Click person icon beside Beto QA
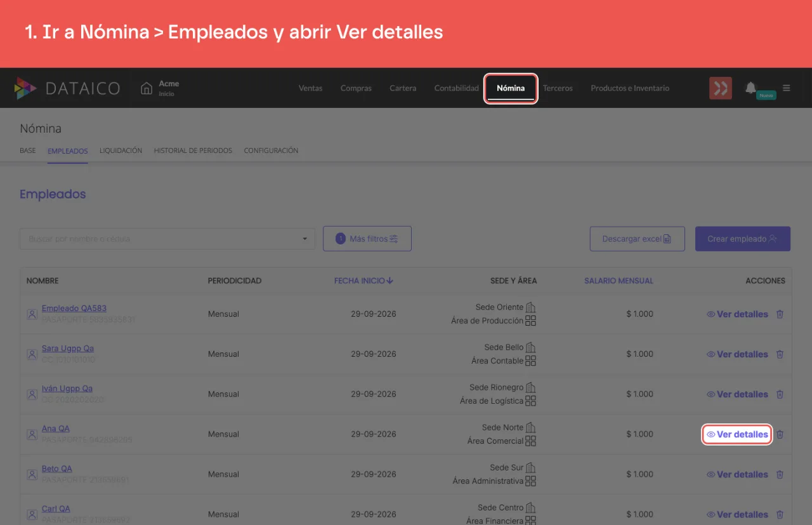The height and width of the screenshot is (525, 812). click(x=32, y=474)
